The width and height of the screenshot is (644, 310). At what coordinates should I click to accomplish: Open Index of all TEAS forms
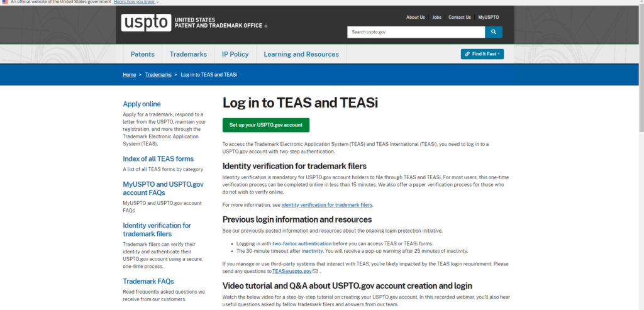point(158,159)
